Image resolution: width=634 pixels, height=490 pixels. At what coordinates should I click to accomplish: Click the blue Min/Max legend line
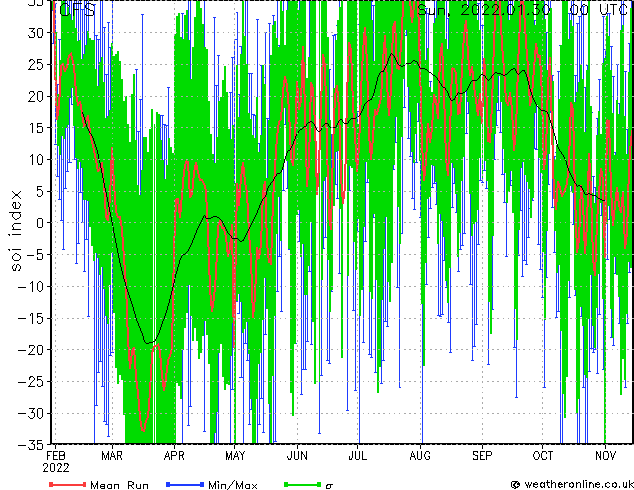click(185, 484)
